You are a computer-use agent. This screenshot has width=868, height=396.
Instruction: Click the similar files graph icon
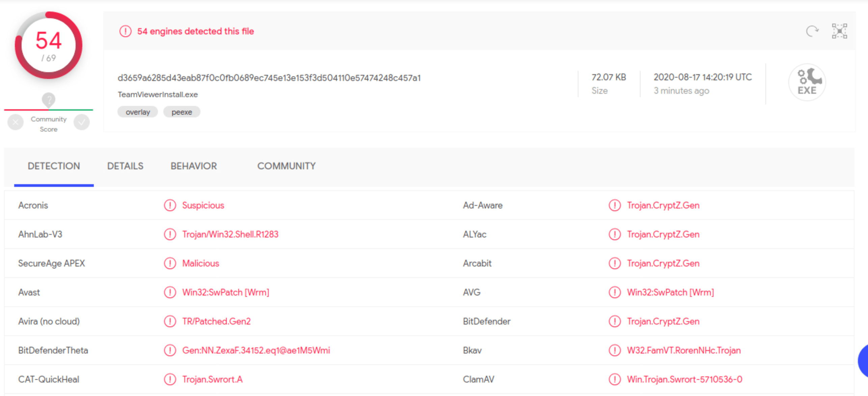[x=839, y=31]
